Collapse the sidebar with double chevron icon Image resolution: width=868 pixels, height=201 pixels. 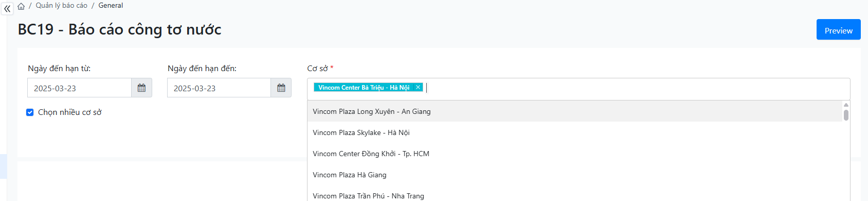coord(7,8)
